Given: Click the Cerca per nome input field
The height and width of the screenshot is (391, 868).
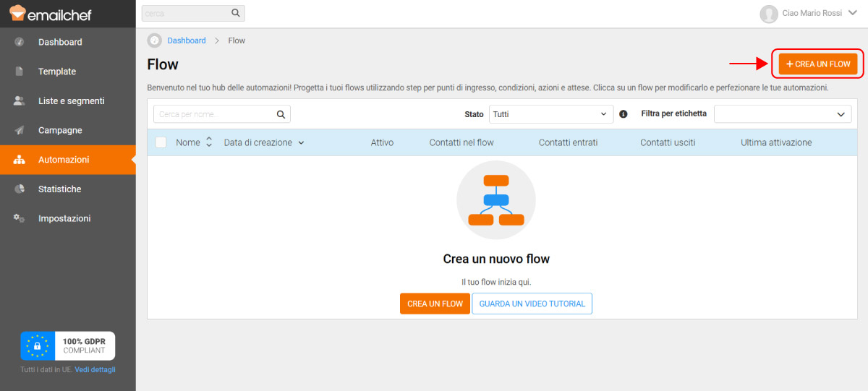Looking at the screenshot, I should click(x=215, y=114).
